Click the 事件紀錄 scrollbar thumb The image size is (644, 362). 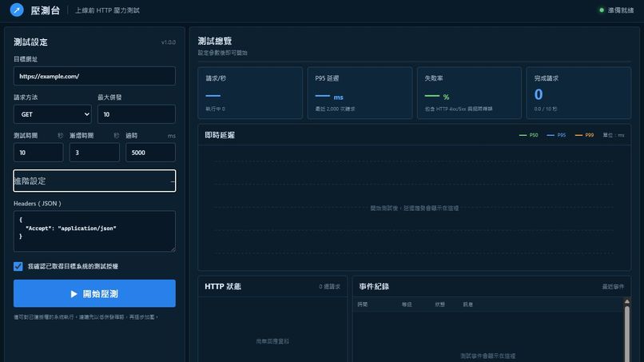pyautogui.click(x=627, y=334)
